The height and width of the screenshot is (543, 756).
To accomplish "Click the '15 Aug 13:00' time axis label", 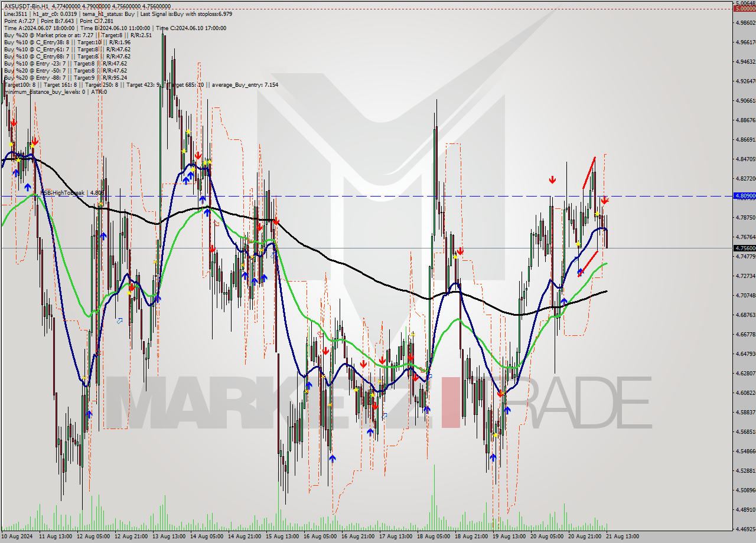I will click(x=282, y=537).
